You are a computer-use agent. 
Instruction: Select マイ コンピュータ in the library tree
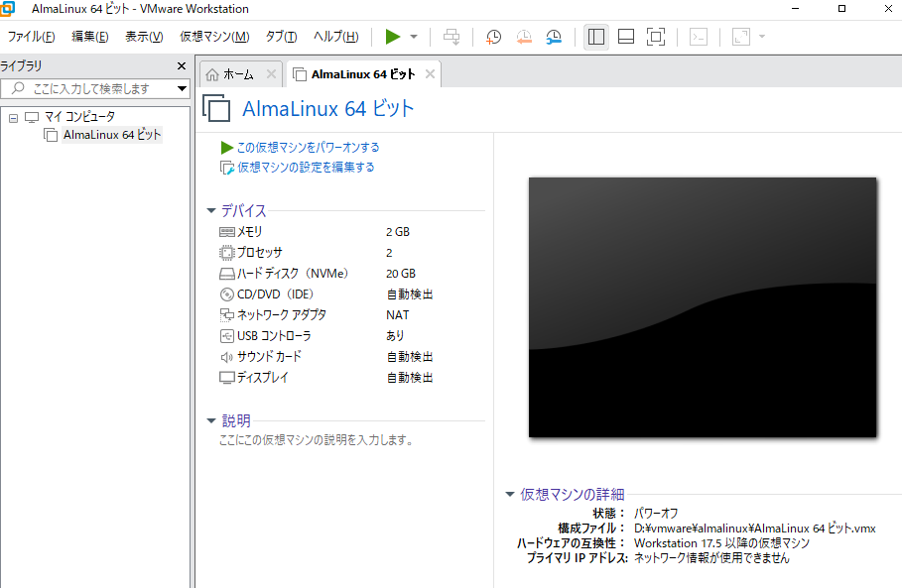tap(79, 117)
